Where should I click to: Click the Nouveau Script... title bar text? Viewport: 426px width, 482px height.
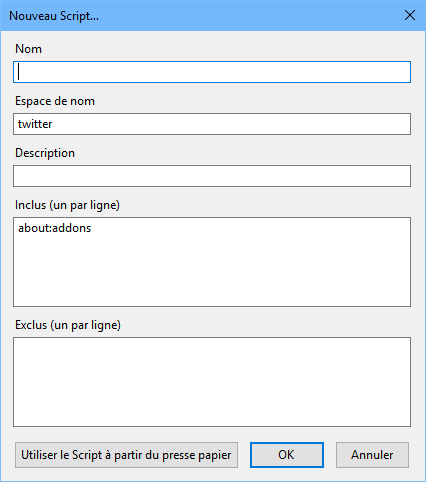coord(54,16)
